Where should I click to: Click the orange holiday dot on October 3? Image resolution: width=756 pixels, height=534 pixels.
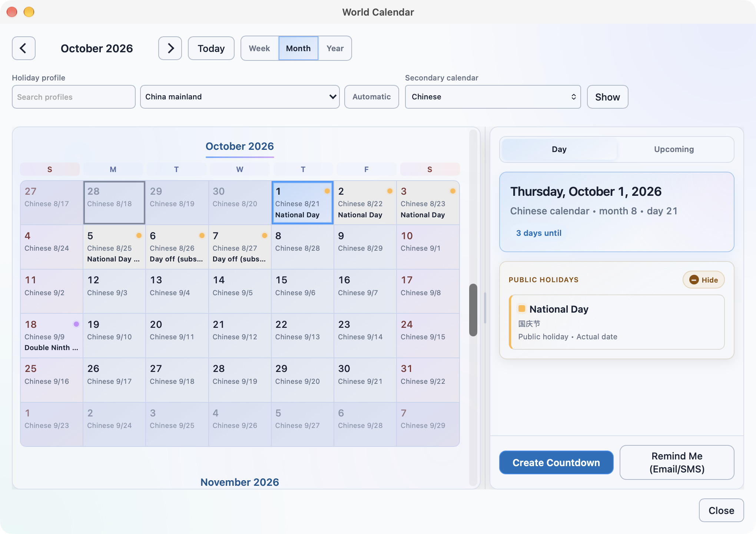452,191
